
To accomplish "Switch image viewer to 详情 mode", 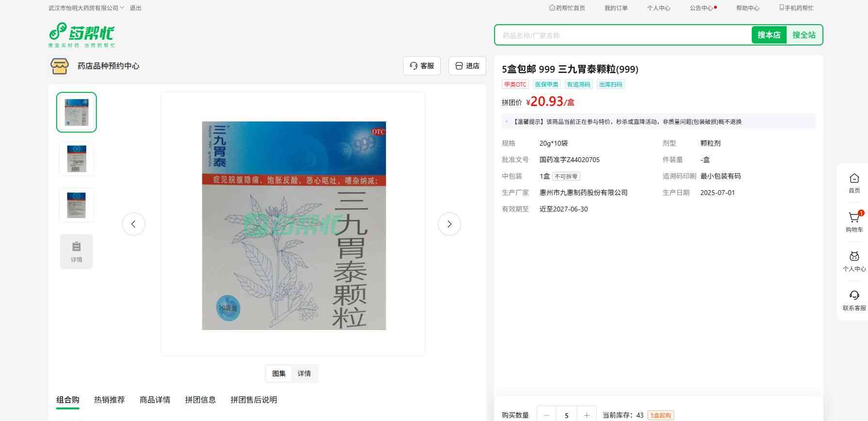I will point(304,374).
